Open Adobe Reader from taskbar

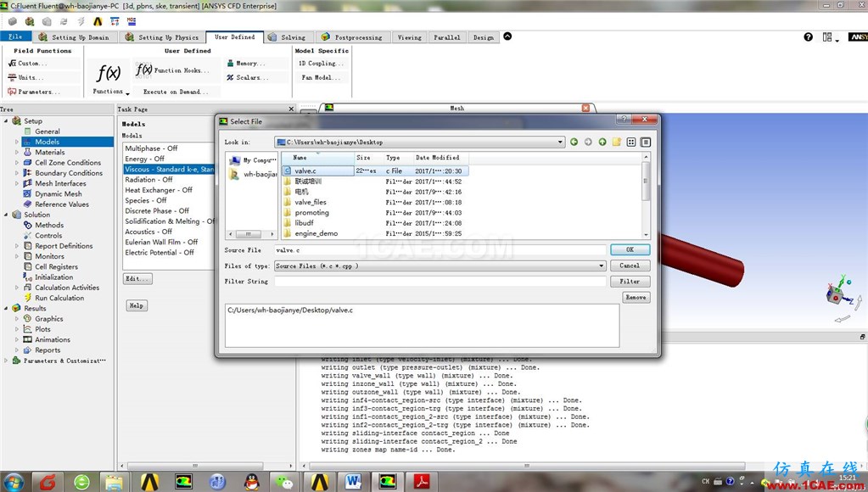tap(422, 482)
